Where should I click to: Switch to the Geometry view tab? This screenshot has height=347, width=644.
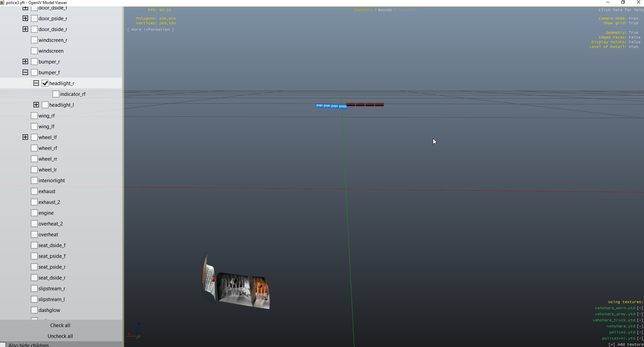click(363, 10)
